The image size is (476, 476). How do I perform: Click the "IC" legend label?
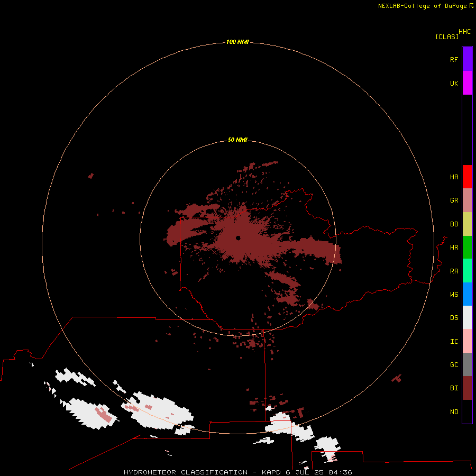click(x=454, y=341)
